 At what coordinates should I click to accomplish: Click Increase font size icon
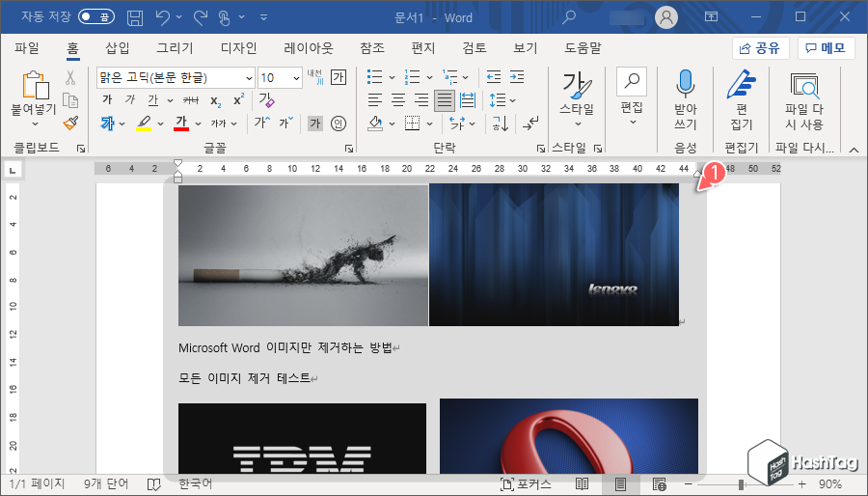261,123
